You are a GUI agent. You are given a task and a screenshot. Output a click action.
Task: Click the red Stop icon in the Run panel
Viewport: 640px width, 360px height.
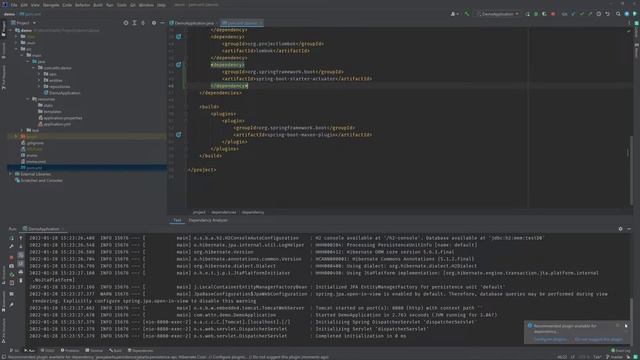point(11,258)
